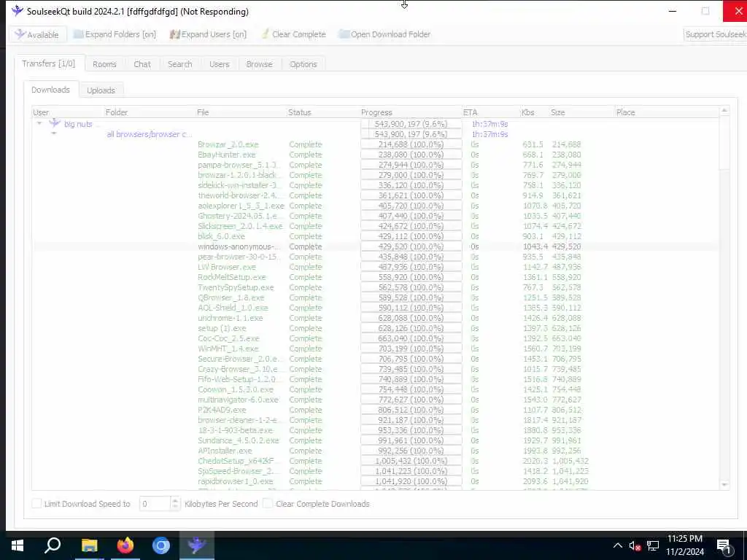The image size is (747, 560).
Task: Open the Browse tab
Action: pos(259,64)
